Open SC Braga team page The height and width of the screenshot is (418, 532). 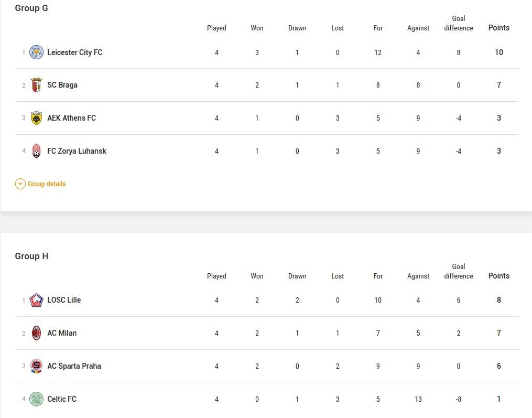[x=62, y=85]
